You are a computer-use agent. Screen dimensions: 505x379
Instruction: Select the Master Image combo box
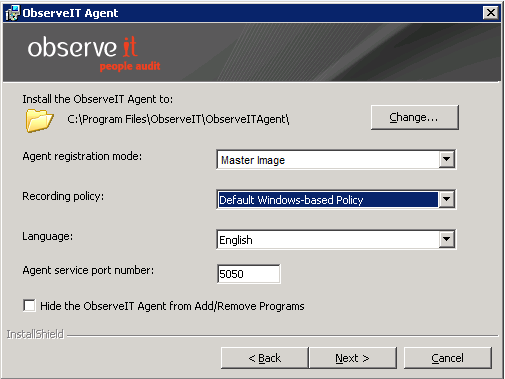(x=336, y=160)
